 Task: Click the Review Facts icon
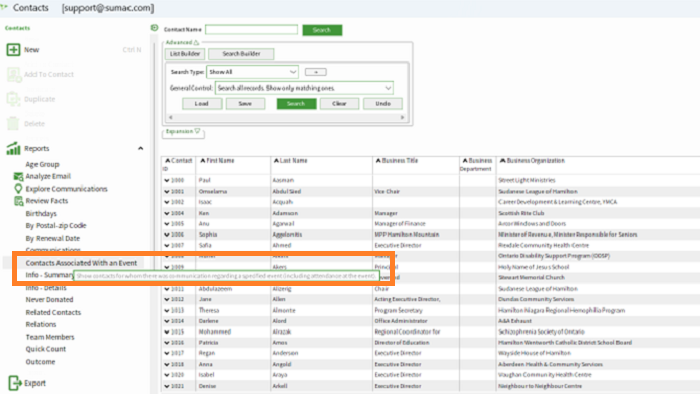(18, 201)
